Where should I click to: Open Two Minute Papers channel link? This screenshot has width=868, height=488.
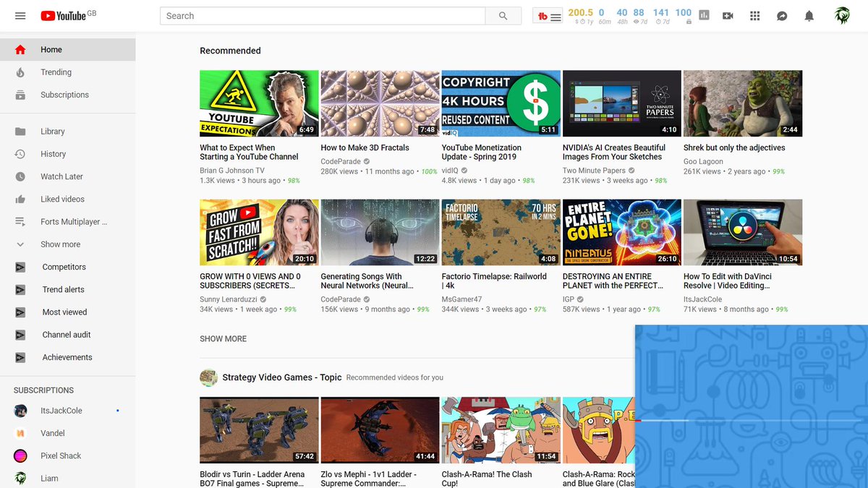594,171
